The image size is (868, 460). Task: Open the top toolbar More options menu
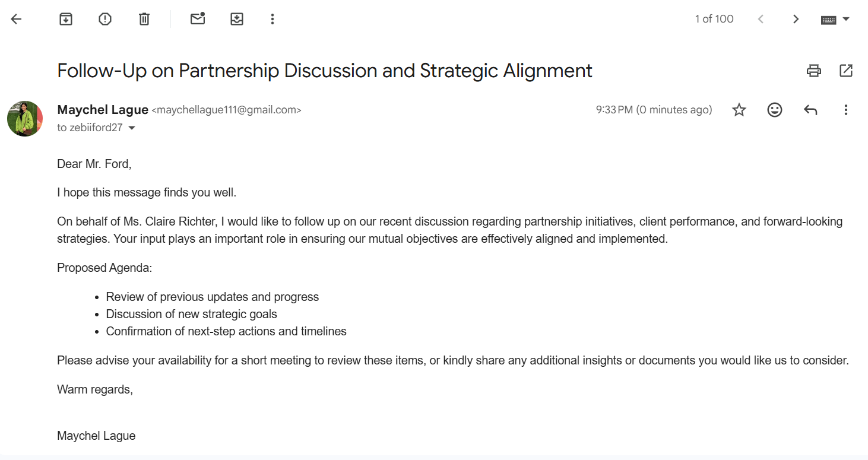[273, 19]
